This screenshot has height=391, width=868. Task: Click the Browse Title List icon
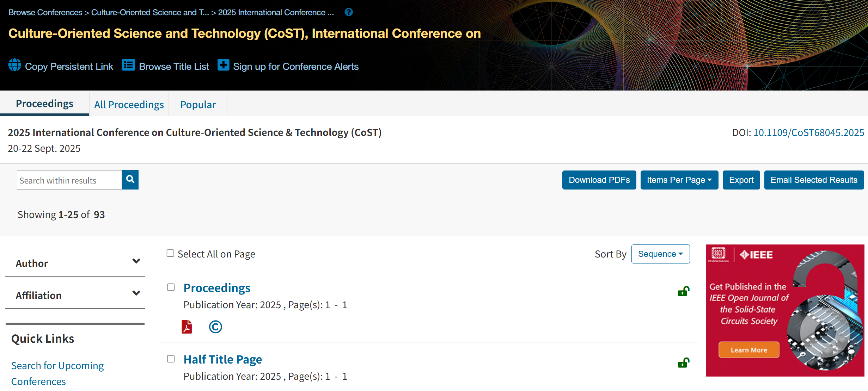128,65
